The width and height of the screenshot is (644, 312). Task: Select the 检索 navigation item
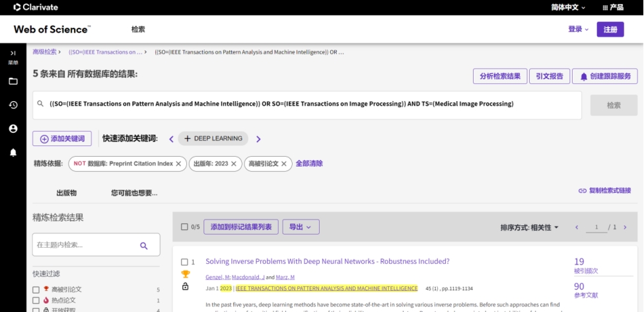138,29
